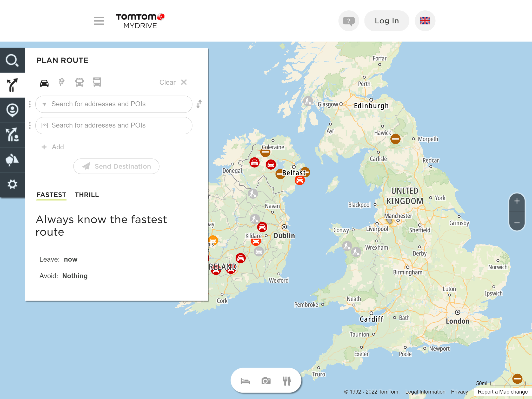Click the Send Destination button
The width and height of the screenshot is (532, 399).
(x=116, y=166)
